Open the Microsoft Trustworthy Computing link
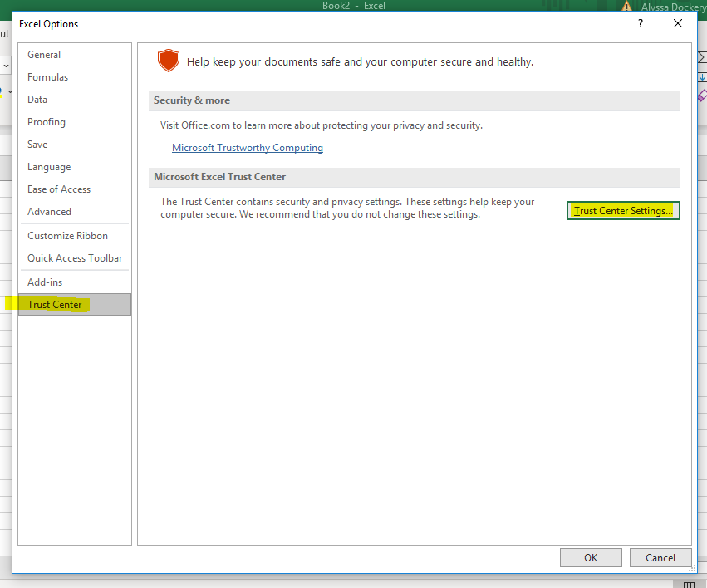This screenshot has width=707, height=588. point(248,148)
